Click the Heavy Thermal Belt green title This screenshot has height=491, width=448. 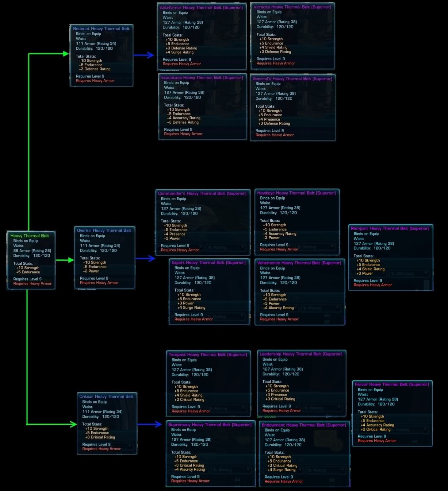pyautogui.click(x=30, y=236)
